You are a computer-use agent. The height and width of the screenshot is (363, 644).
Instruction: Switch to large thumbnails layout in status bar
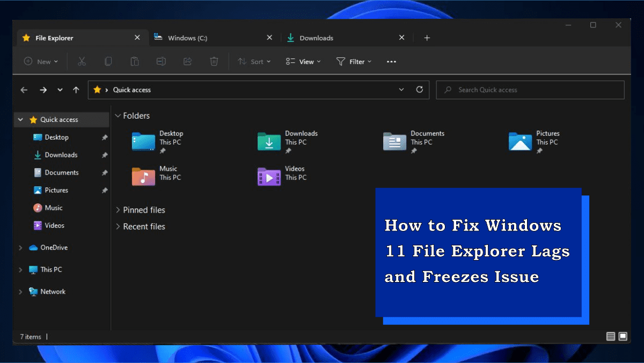coord(623,336)
